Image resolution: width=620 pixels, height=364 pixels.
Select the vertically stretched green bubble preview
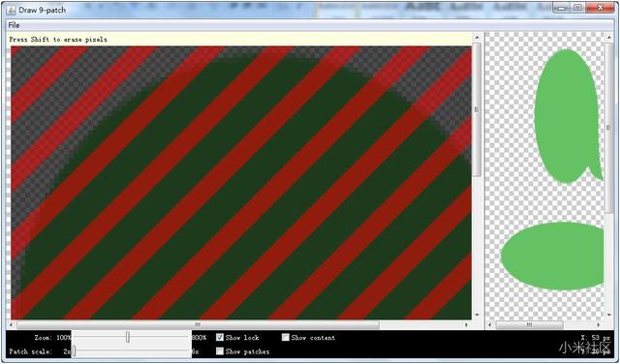(568, 116)
